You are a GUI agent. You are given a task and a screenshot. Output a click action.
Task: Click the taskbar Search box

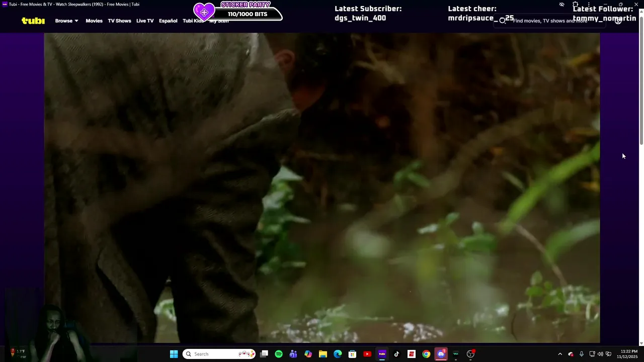coord(219,354)
